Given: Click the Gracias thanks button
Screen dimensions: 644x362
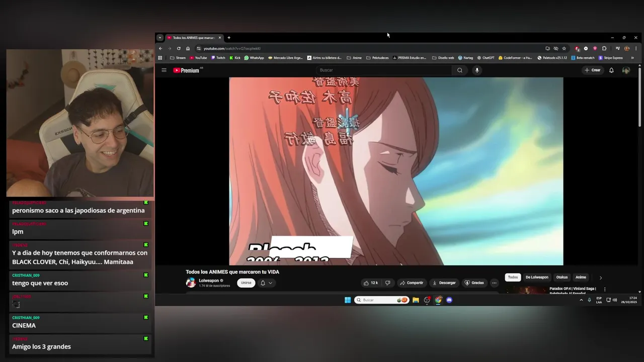Looking at the screenshot, I should [474, 283].
